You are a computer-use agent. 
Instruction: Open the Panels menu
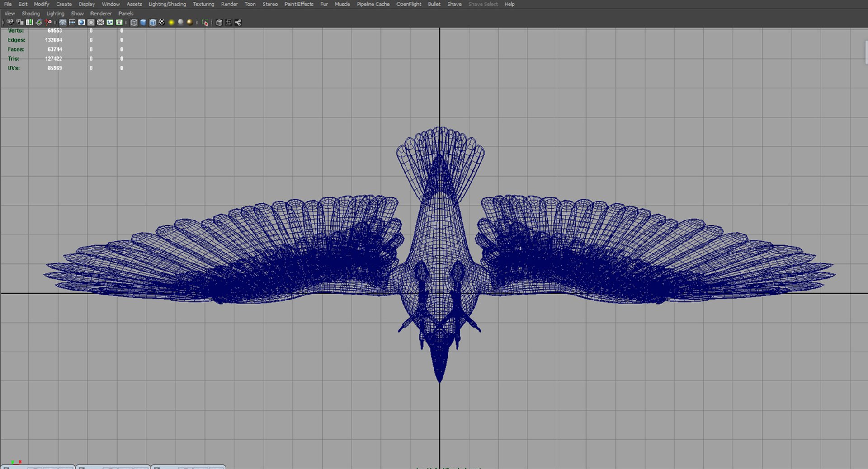coord(126,14)
